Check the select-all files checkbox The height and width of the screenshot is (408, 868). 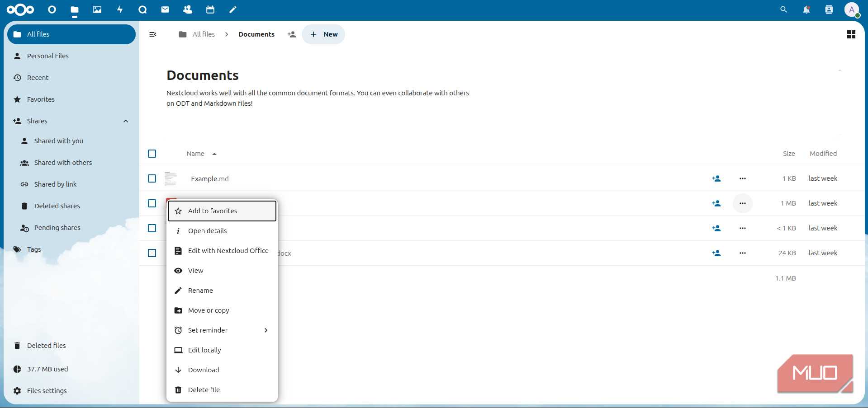pos(152,154)
